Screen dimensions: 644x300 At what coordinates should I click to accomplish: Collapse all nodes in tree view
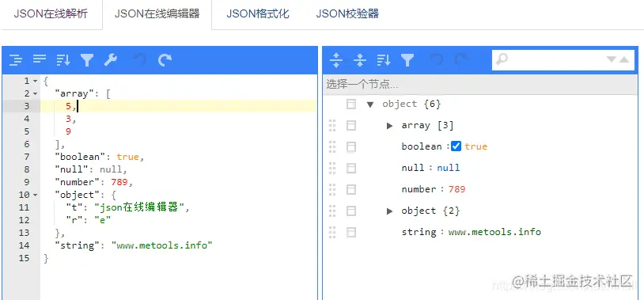coord(360,60)
